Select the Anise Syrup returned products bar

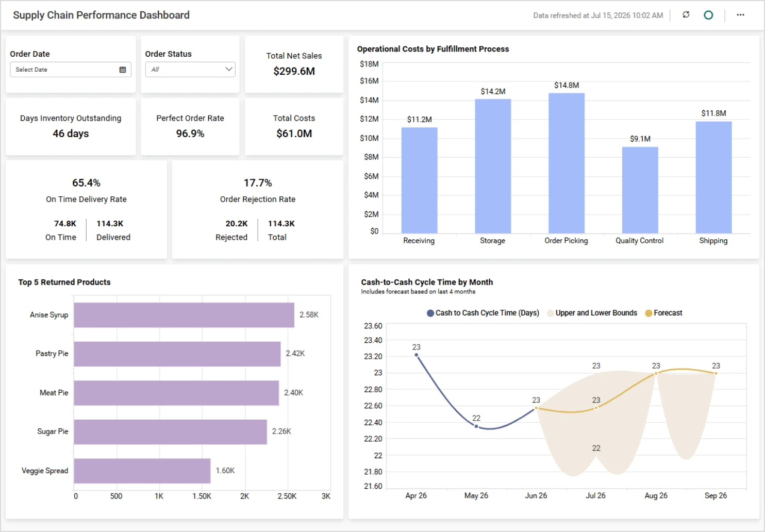[184, 315]
